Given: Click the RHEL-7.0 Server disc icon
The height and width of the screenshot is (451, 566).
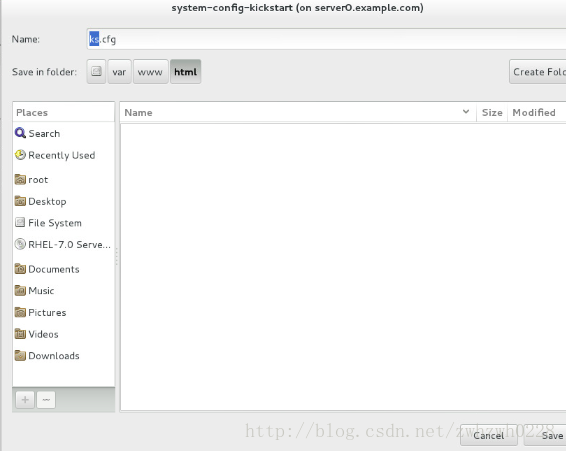Looking at the screenshot, I should [x=20, y=244].
